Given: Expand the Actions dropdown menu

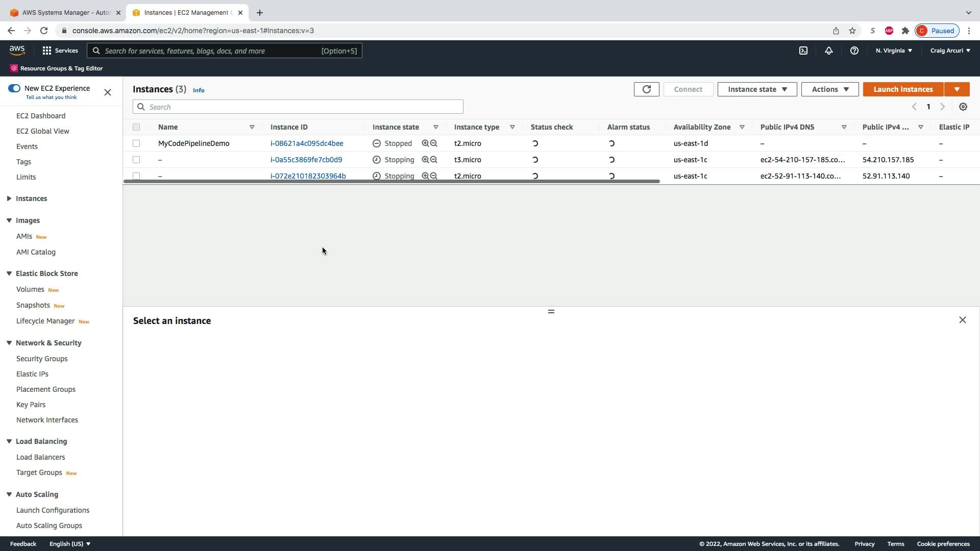Looking at the screenshot, I should [829, 89].
